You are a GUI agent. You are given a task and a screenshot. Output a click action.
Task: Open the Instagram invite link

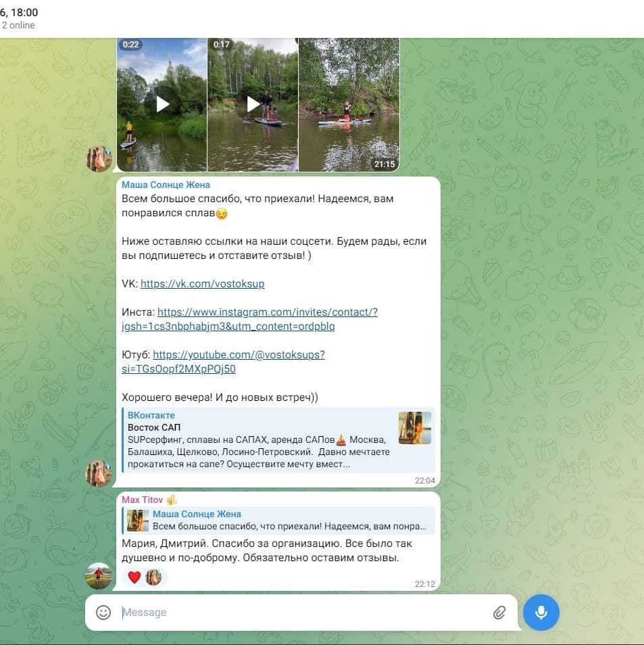click(x=249, y=319)
